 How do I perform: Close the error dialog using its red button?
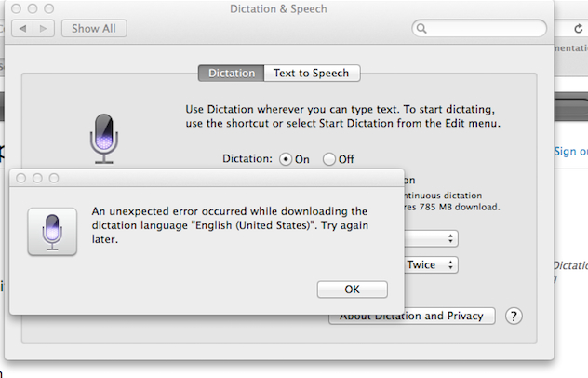click(x=21, y=179)
